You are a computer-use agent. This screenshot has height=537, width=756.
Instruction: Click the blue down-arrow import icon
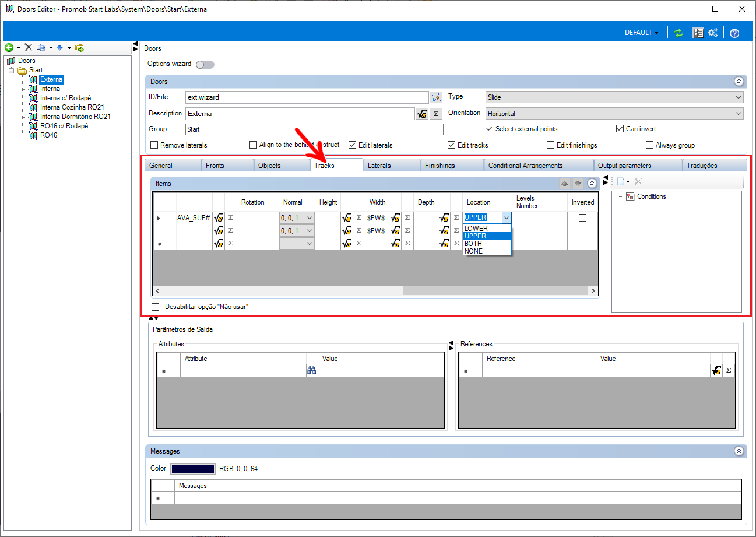click(x=60, y=47)
